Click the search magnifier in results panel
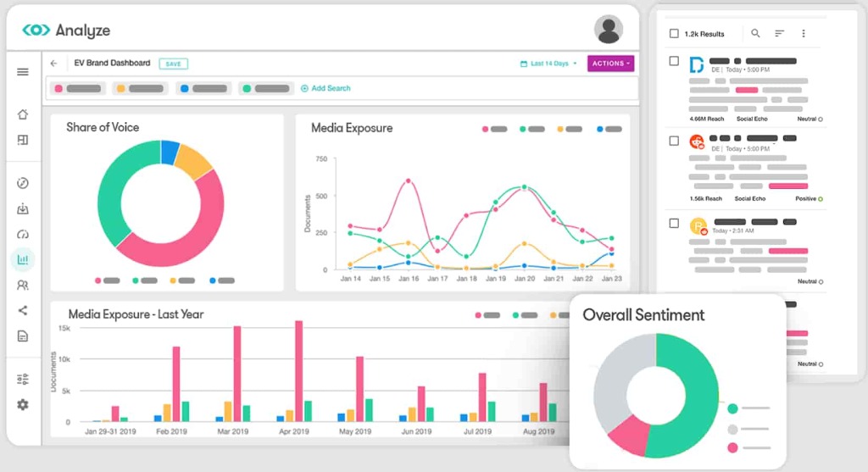Image resolution: width=868 pixels, height=472 pixels. (755, 33)
